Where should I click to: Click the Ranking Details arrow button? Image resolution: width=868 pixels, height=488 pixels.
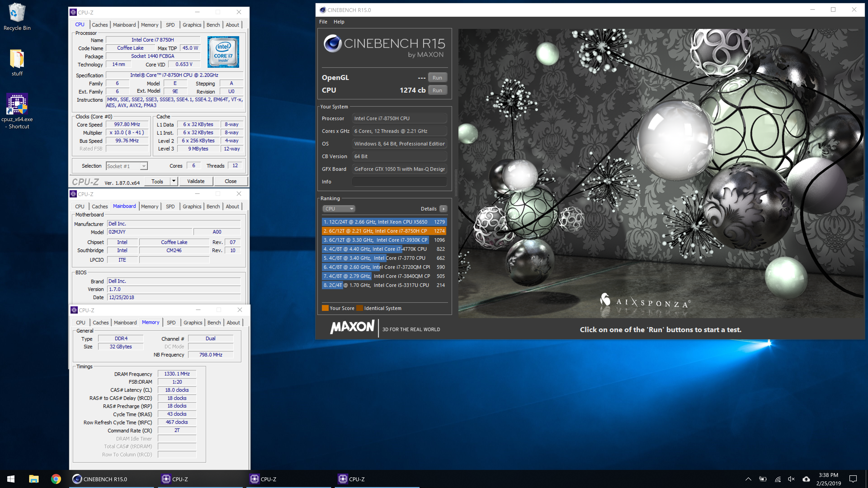[443, 209]
